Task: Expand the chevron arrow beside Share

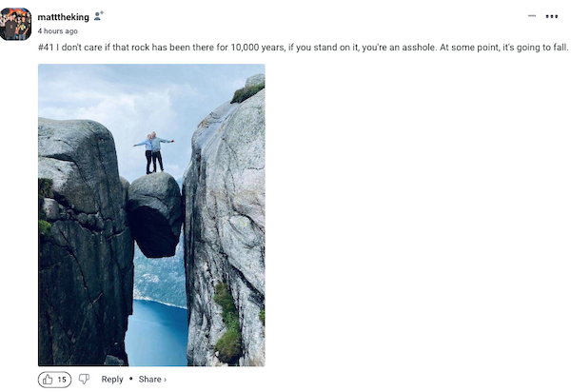Action: [x=165, y=380]
